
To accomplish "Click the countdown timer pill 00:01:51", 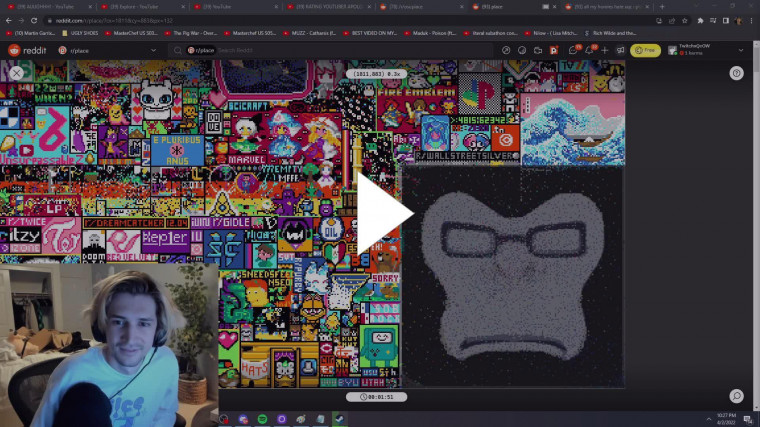I will [377, 396].
